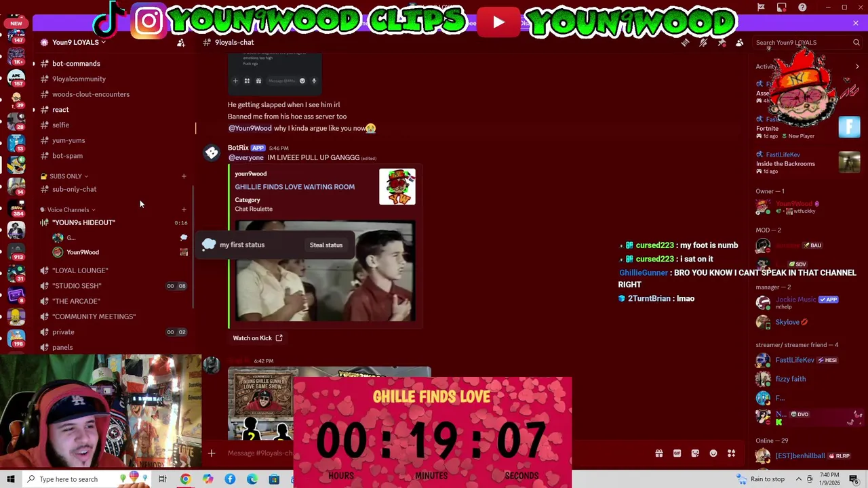
Task: Select member FastLifeKev in streamer list
Action: tap(807, 360)
